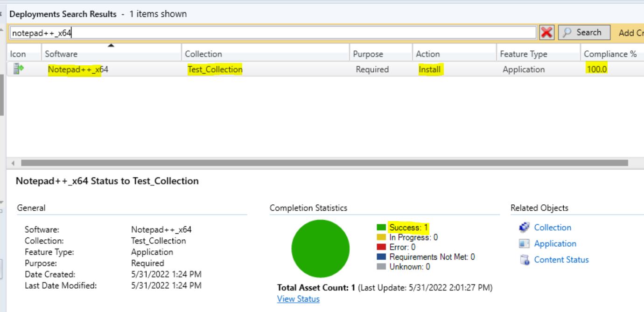Viewport: 644px width, 312px height.
Task: Click the Add Criteria control beside Search
Action: tap(631, 33)
